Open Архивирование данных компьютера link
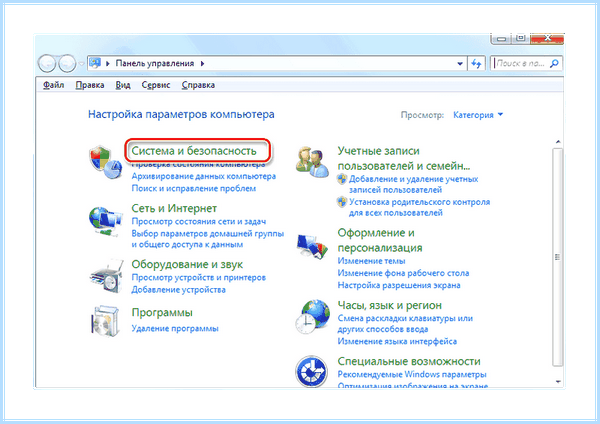Screen dimensions: 600x424 pos(204,176)
